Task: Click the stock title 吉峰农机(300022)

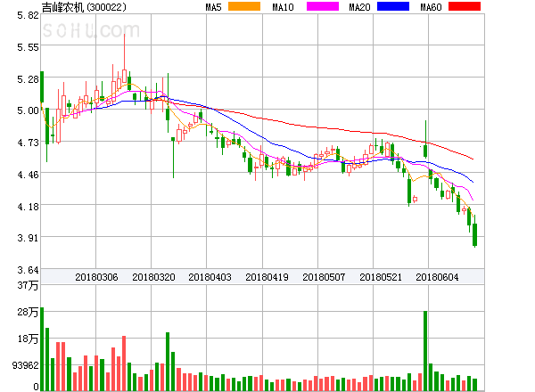Action: click(89, 8)
